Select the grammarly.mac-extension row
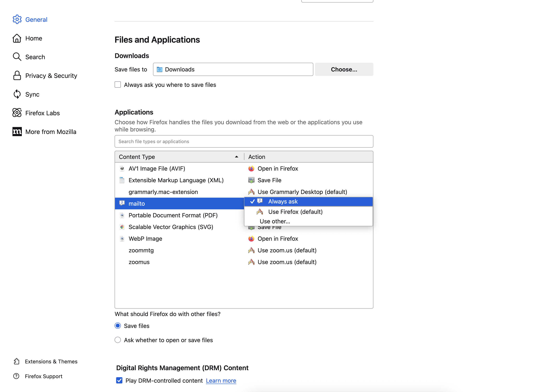533x392 pixels. click(179, 192)
